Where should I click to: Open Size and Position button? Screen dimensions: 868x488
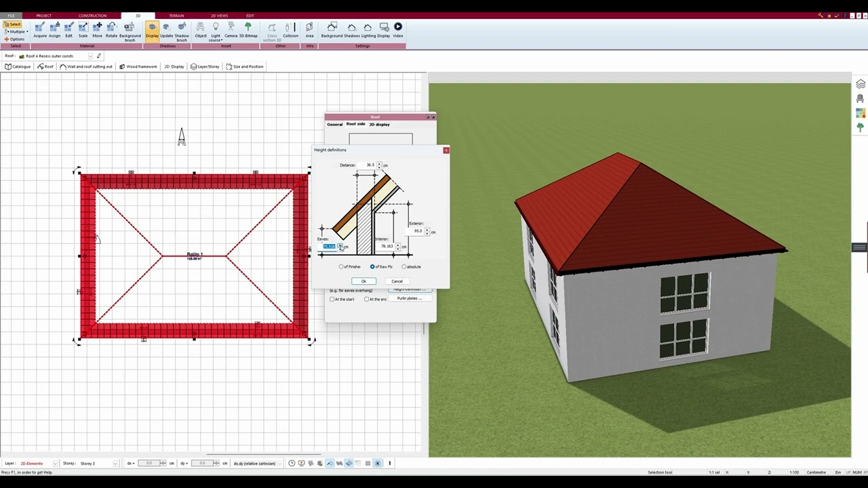pyautogui.click(x=245, y=66)
